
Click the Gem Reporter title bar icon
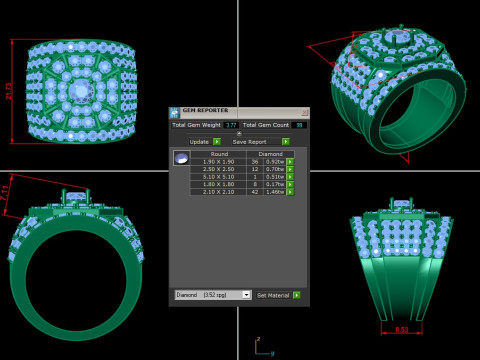[x=174, y=113]
